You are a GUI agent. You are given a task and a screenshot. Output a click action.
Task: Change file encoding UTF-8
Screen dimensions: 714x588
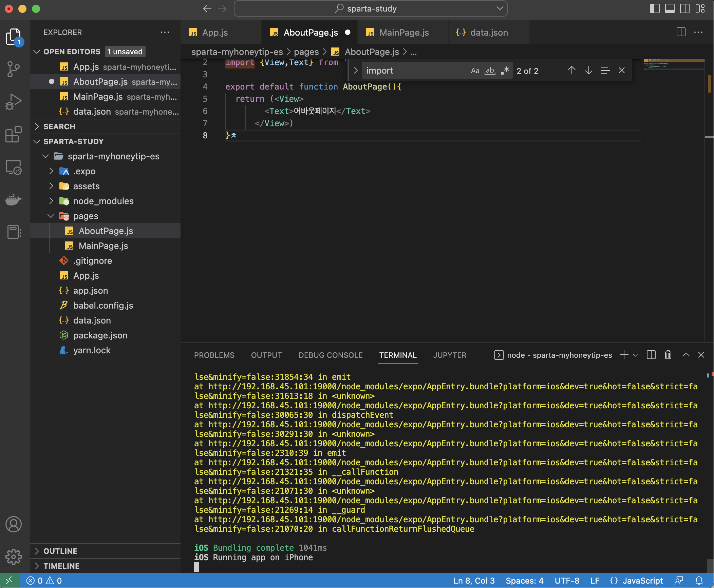567,581
